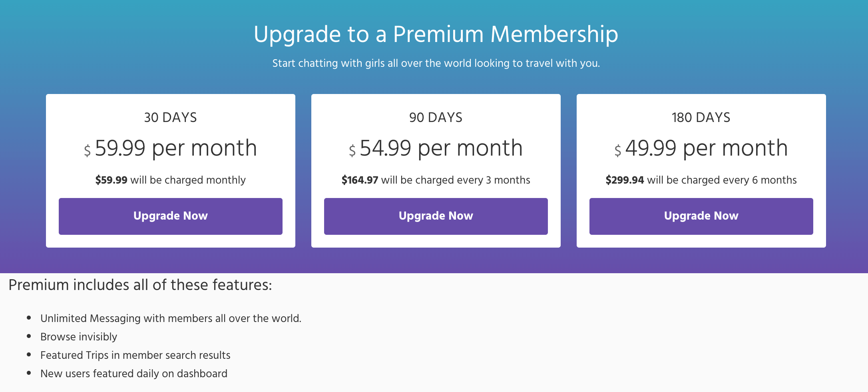The width and height of the screenshot is (868, 392).
Task: Choose Upgrade Now under 90 DAYS
Action: point(436,216)
